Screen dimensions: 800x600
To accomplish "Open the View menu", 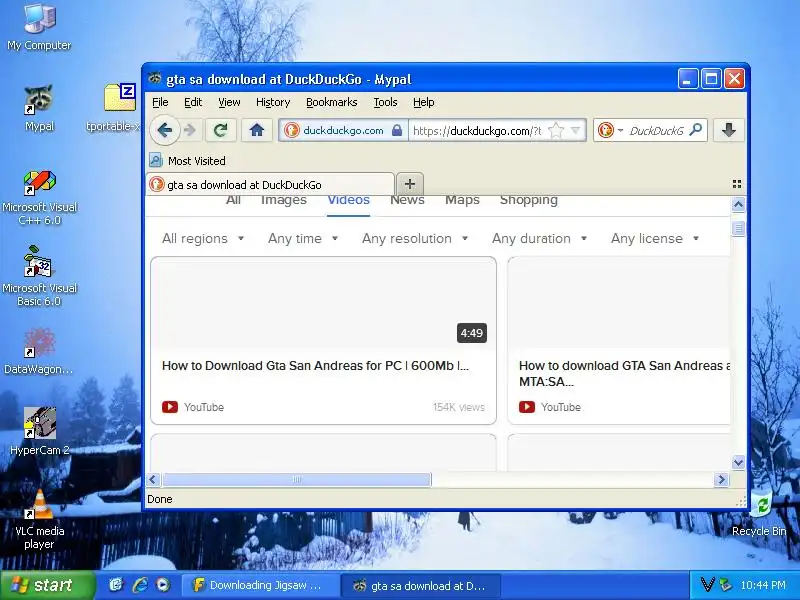I will pyautogui.click(x=229, y=102).
